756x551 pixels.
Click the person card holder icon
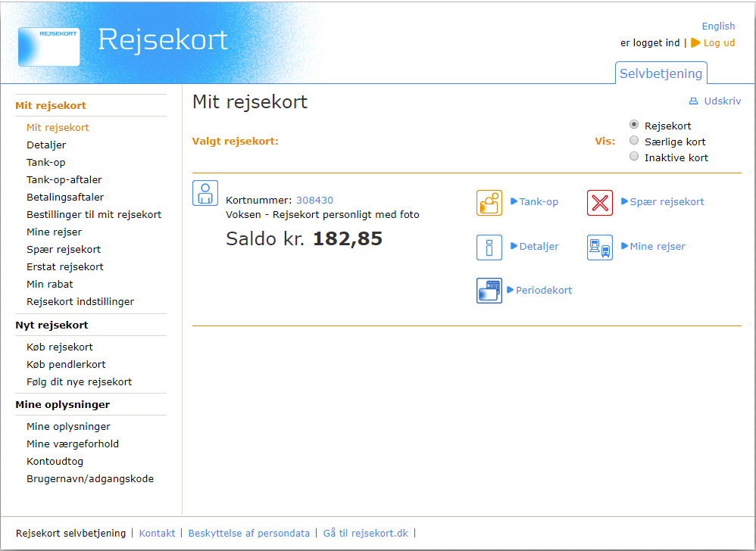205,193
